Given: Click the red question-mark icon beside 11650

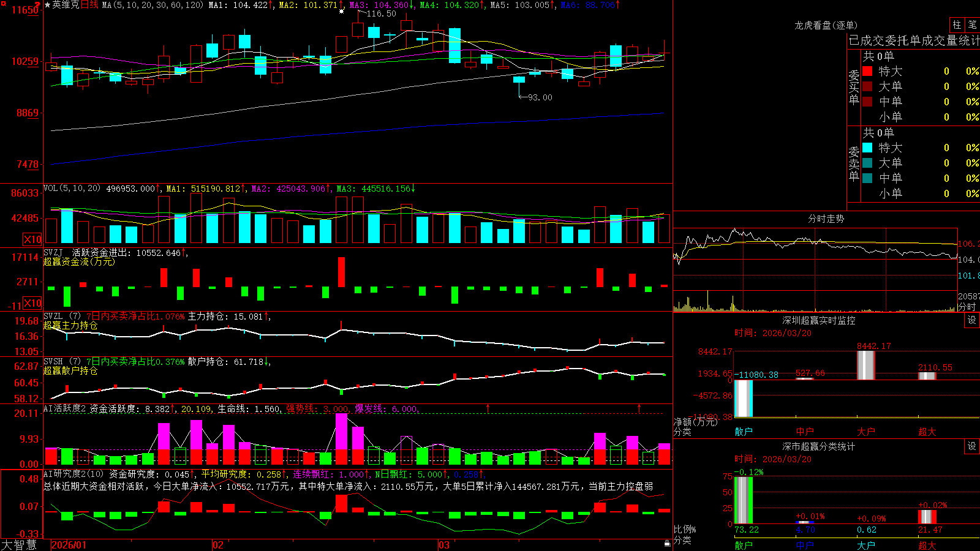Looking at the screenshot, I should click(x=38, y=6).
